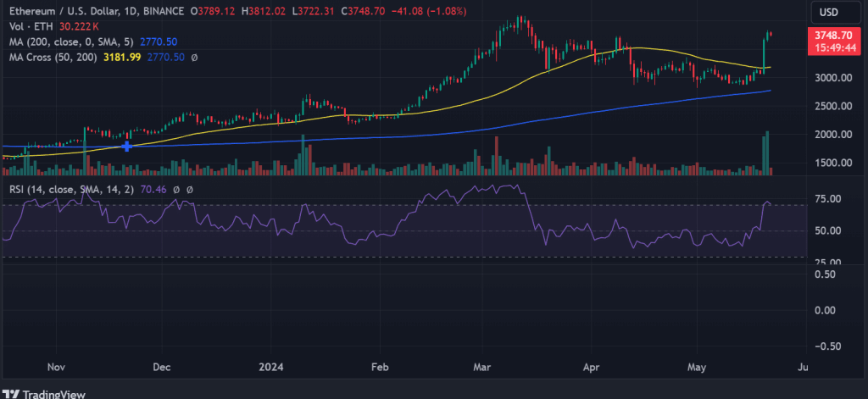Click the 3000.00 price axis label
This screenshot has height=399, width=868.
pyautogui.click(x=832, y=77)
